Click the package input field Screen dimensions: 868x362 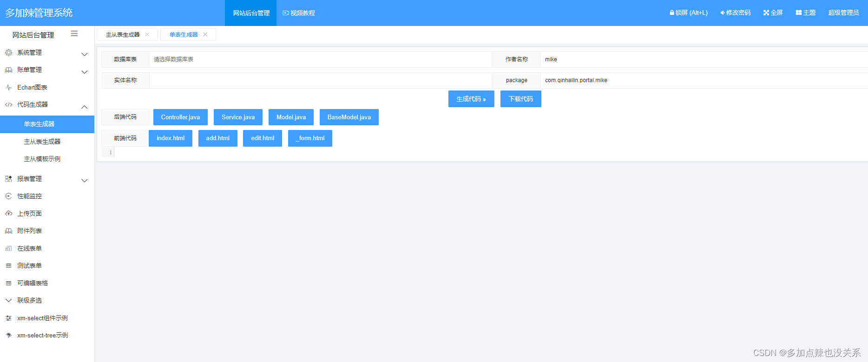click(704, 80)
